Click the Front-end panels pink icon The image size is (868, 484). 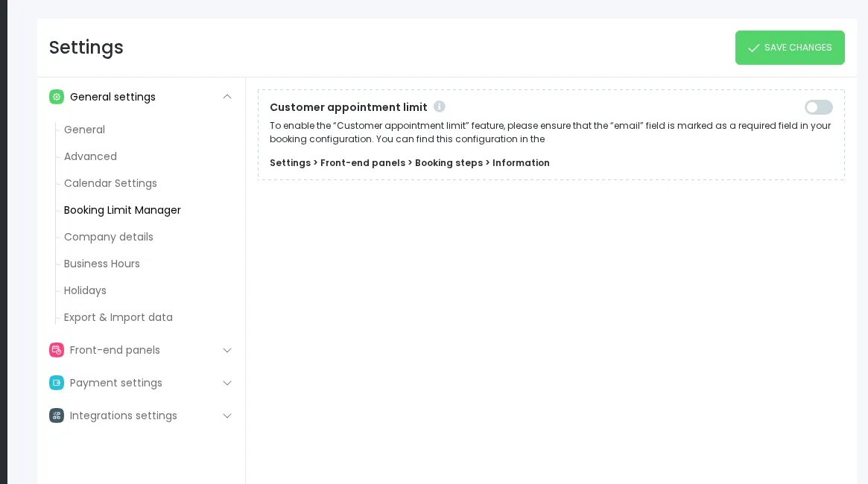coord(57,350)
